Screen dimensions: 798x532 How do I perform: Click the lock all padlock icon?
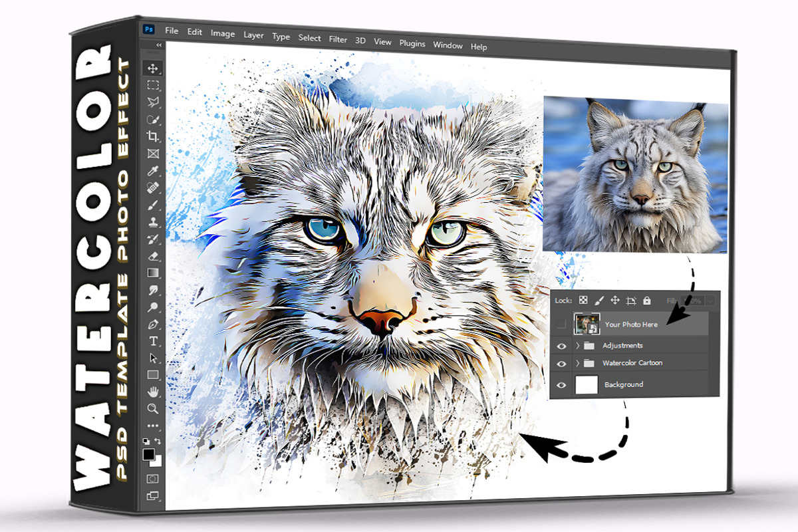[x=647, y=301]
